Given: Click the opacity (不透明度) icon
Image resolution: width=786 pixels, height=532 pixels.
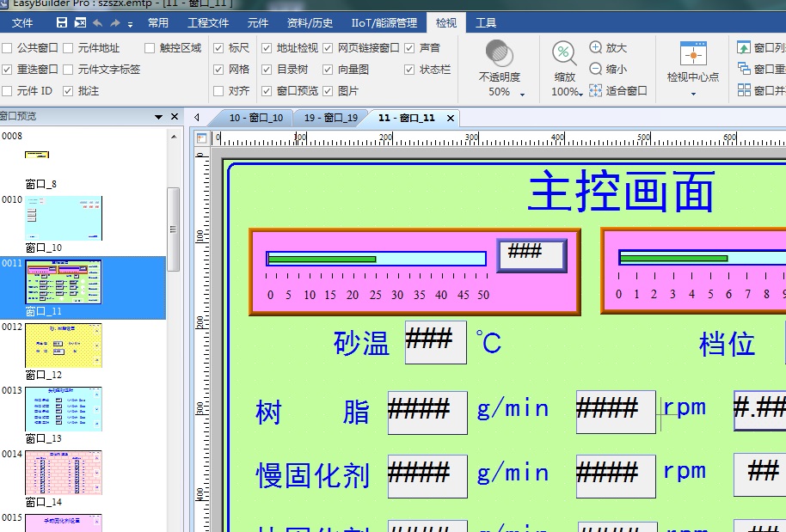Looking at the screenshot, I should tap(500, 53).
